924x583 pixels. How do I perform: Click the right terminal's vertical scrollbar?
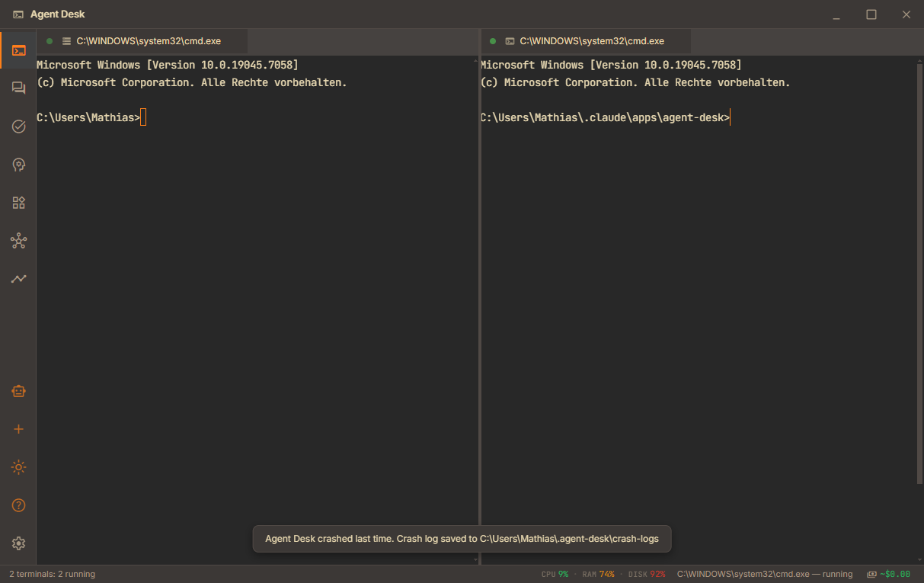[x=919, y=274]
